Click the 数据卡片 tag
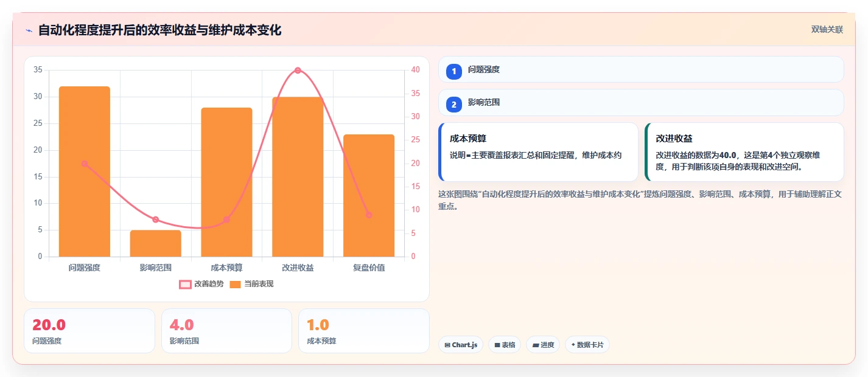The image size is (868, 377). pos(587,345)
